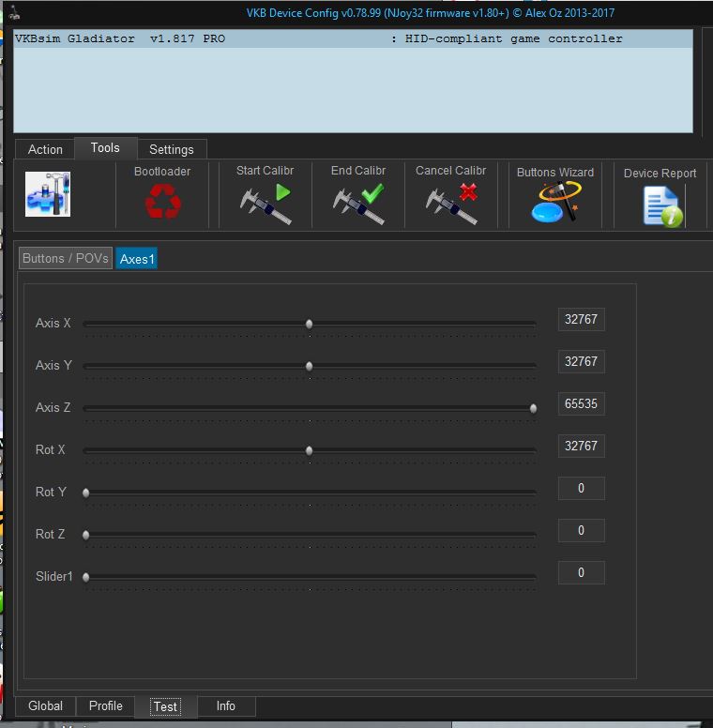This screenshot has width=713, height=728.
Task: Switch to Buttons / POVs tab
Action: pyautogui.click(x=66, y=258)
